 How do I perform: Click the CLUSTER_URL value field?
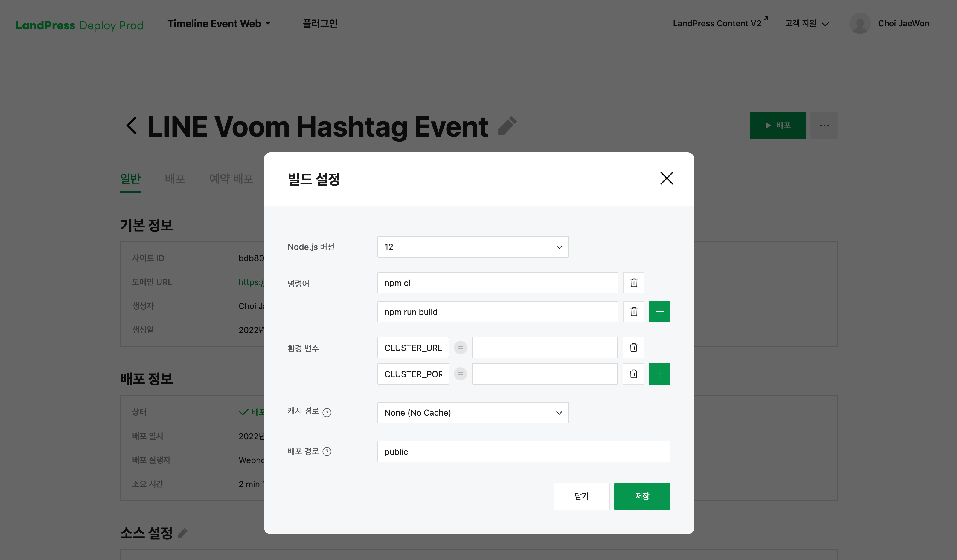(545, 348)
